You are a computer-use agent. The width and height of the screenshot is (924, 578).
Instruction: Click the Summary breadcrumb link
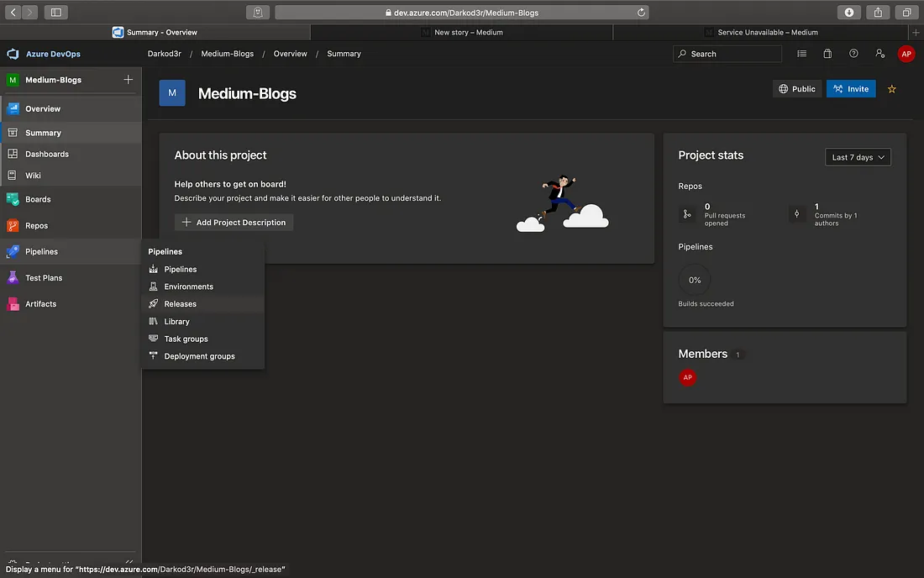point(344,54)
